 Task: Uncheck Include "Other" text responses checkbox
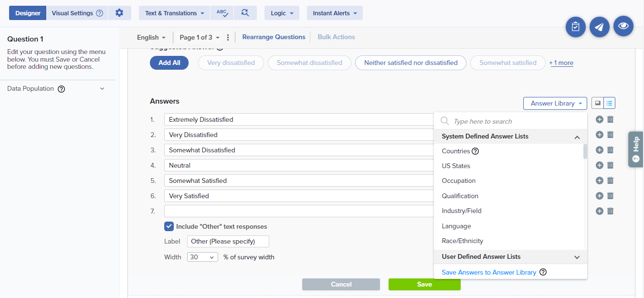tap(169, 226)
